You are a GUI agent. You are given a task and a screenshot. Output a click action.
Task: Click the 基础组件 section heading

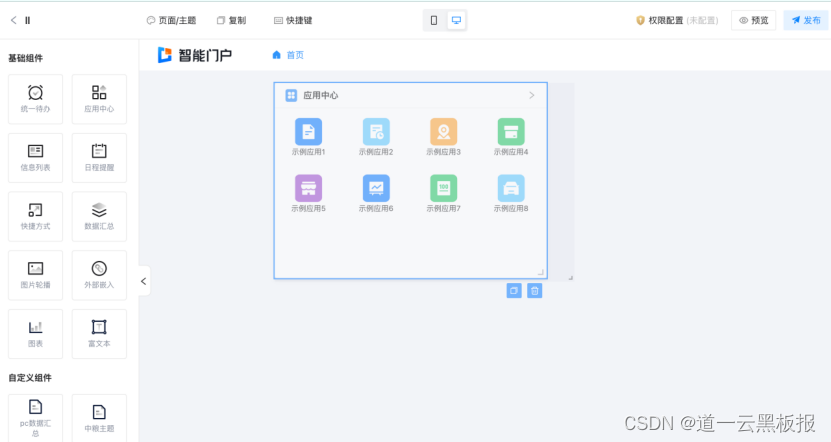click(25, 58)
